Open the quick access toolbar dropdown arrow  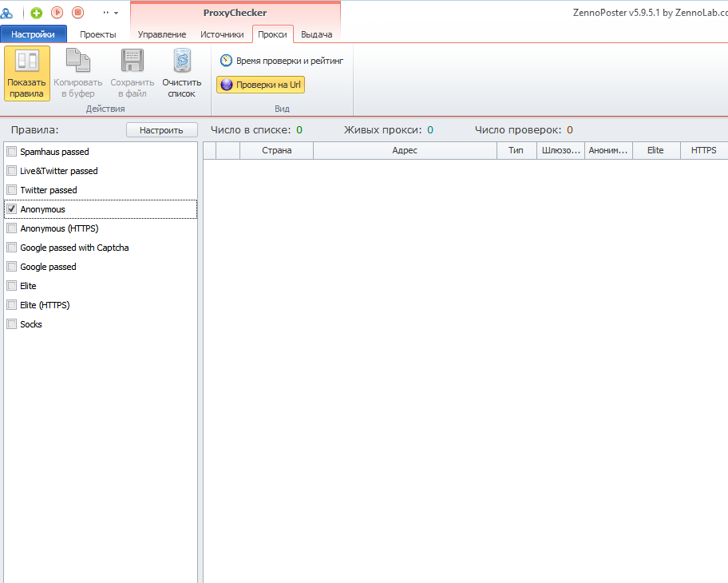(116, 13)
